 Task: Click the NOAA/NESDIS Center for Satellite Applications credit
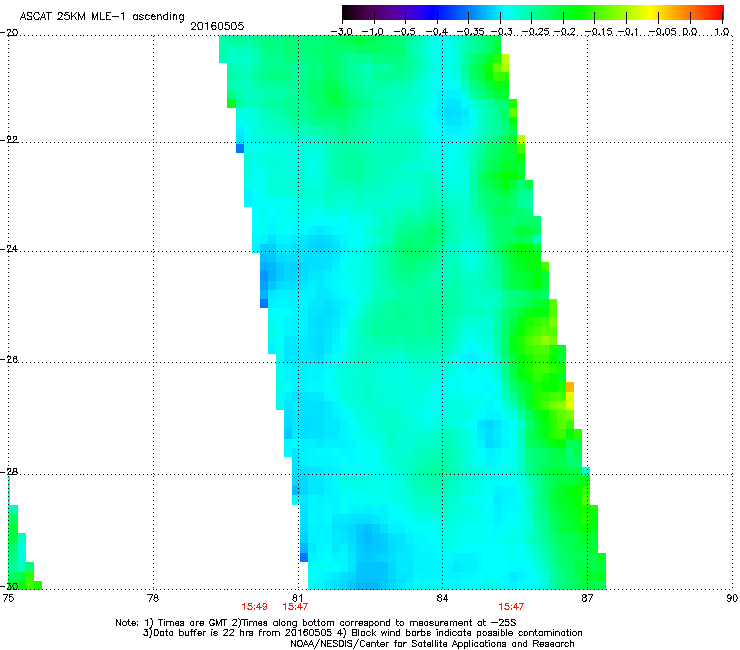(x=432, y=644)
